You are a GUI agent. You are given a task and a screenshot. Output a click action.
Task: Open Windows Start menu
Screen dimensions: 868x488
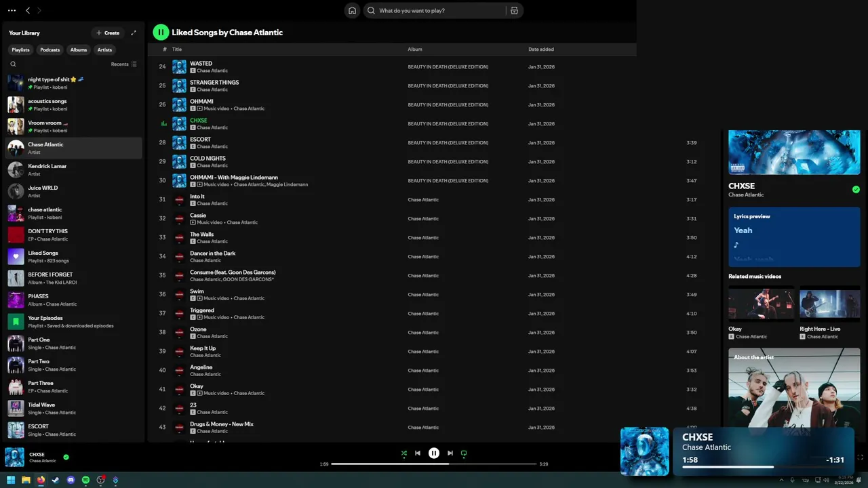11,480
